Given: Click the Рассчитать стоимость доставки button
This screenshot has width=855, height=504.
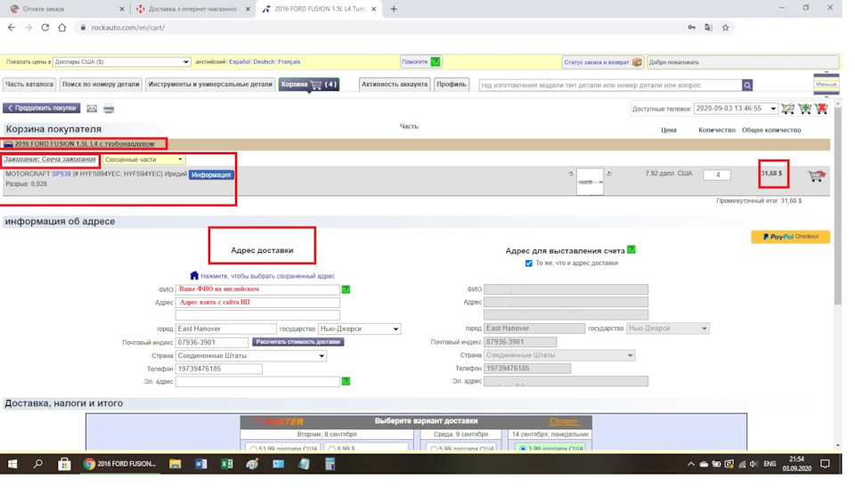Looking at the screenshot, I should pyautogui.click(x=297, y=342).
